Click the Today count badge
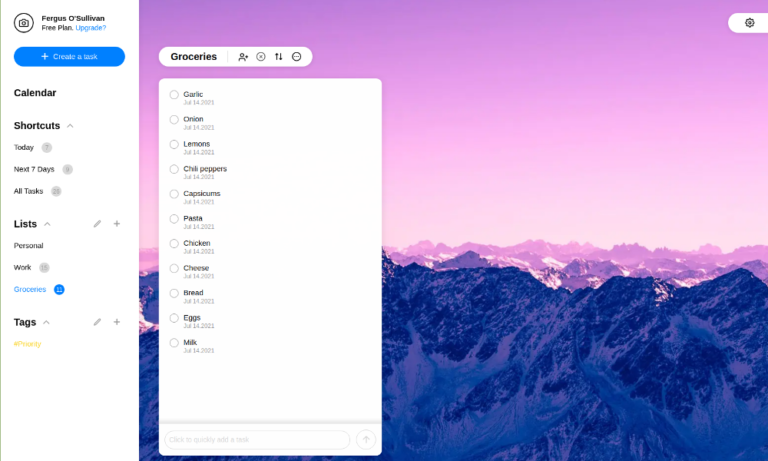The width and height of the screenshot is (768, 461). point(47,147)
